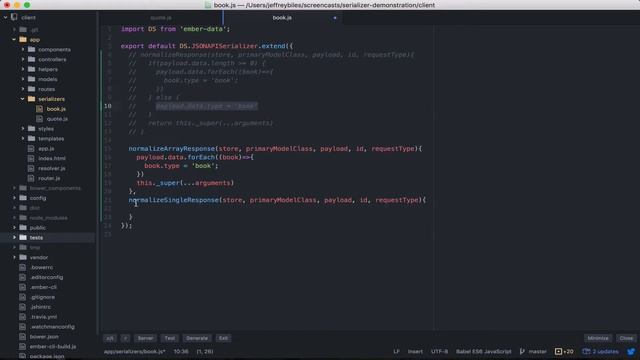The width and height of the screenshot is (640, 360).
Task: Click the master branch name
Action: click(x=538, y=351)
